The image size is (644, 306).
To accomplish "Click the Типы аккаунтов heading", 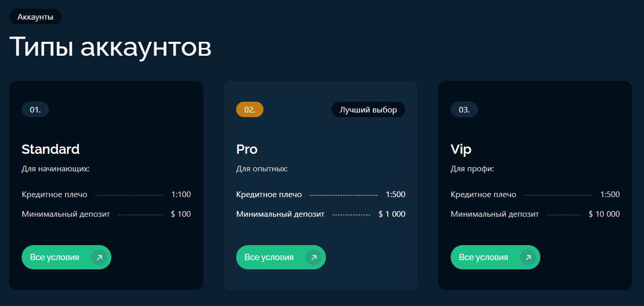I will 110,47.
